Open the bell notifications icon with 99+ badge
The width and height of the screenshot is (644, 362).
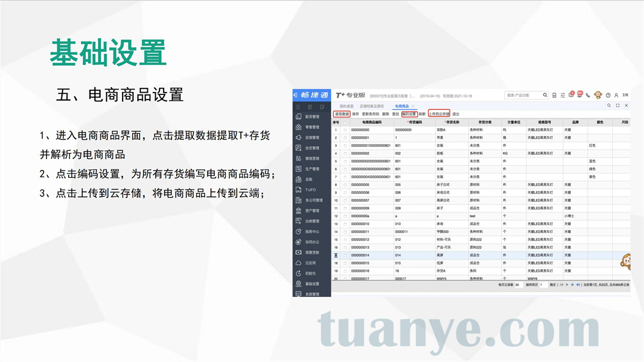click(580, 95)
